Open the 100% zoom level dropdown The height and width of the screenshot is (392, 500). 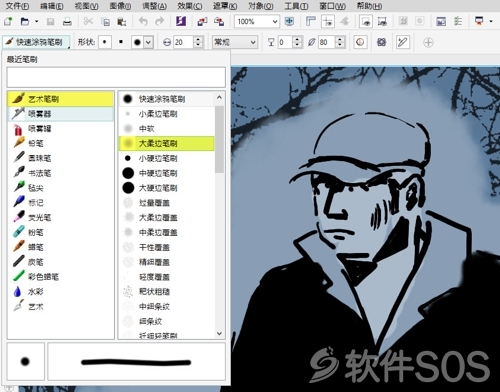coord(256,22)
